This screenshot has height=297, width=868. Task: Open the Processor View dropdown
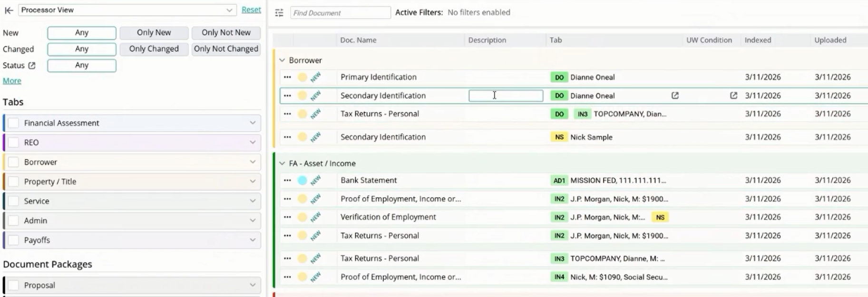(127, 10)
